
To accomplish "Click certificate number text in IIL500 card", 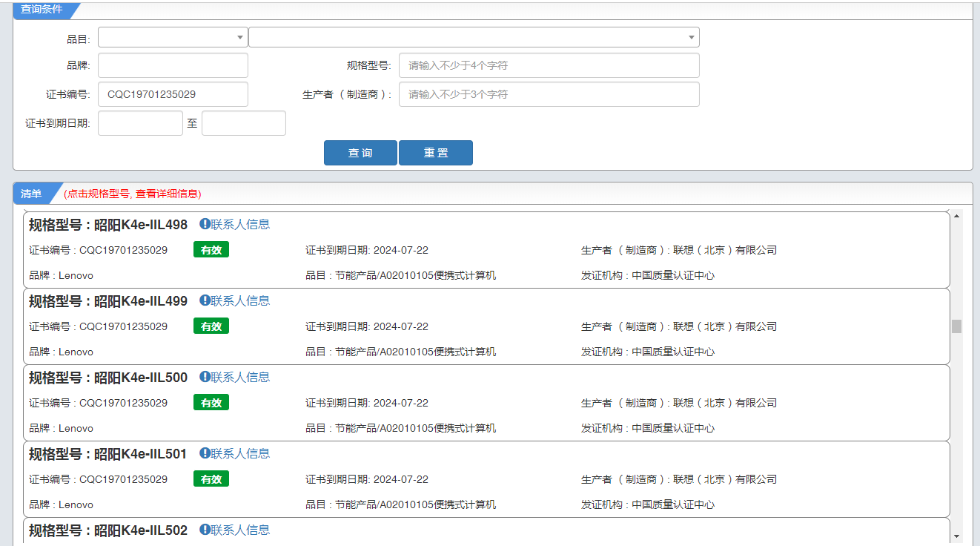I will click(98, 403).
